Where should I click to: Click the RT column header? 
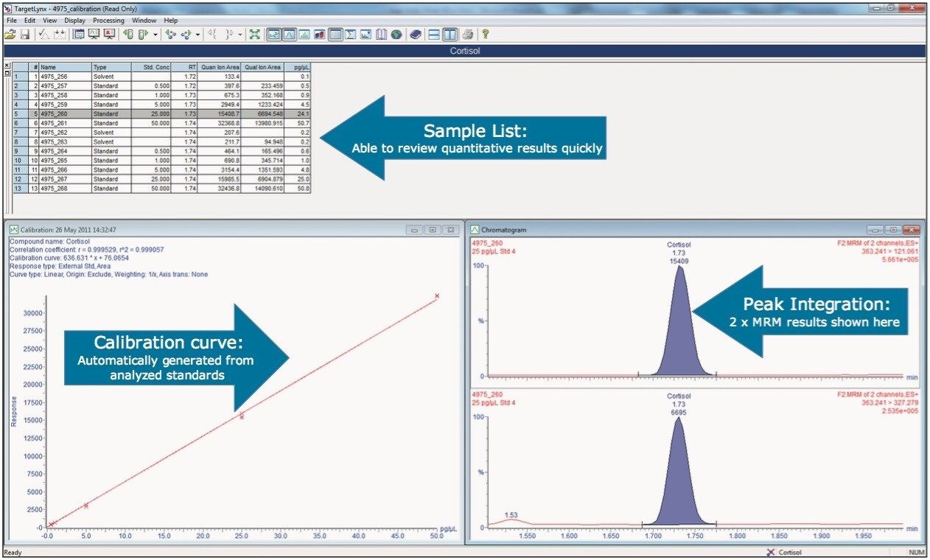coord(185,67)
